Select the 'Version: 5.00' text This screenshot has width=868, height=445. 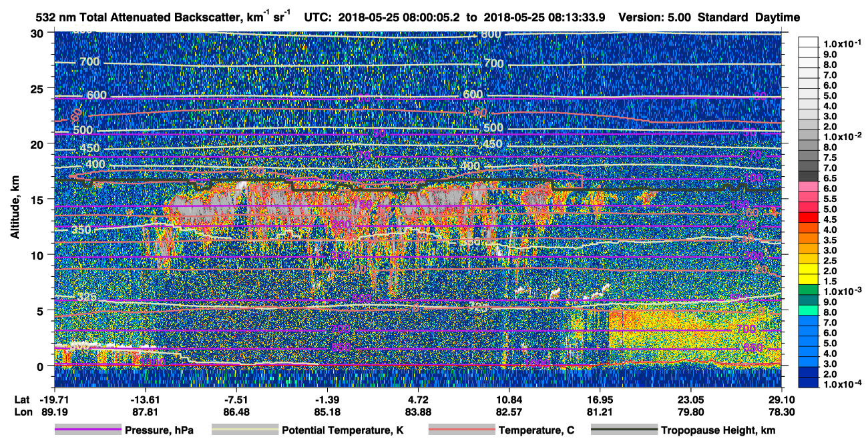[654, 17]
